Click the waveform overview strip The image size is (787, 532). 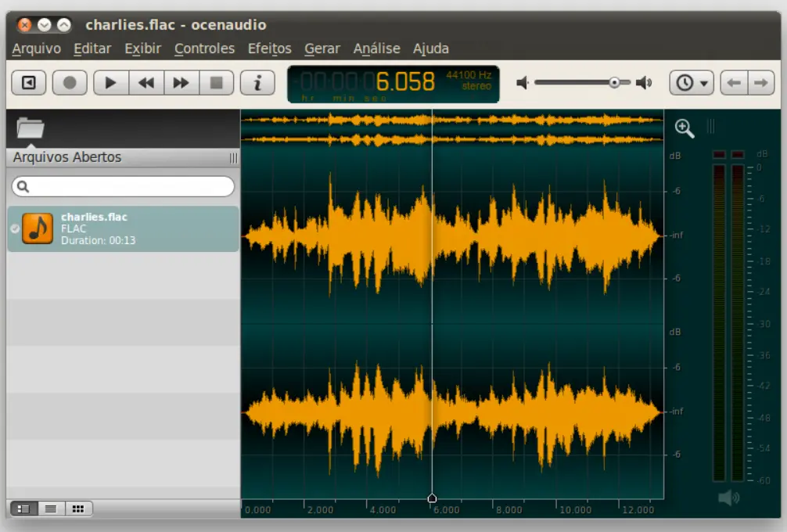[x=452, y=130]
